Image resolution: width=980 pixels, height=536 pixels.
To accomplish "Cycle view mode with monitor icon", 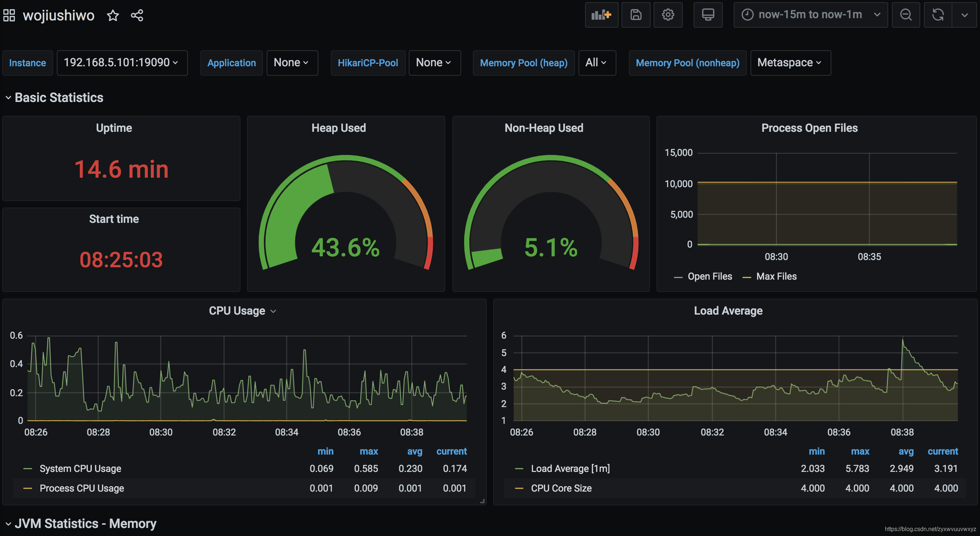I will pos(707,15).
